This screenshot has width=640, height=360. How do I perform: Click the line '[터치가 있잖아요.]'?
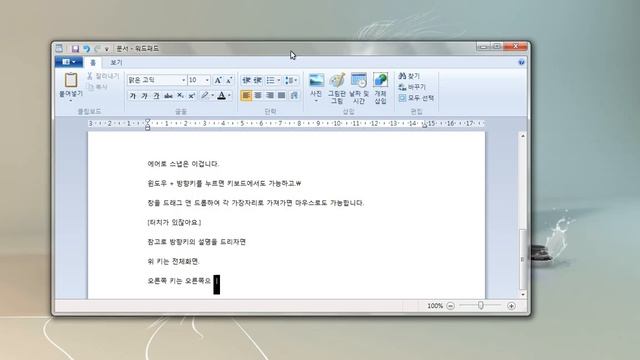pos(174,223)
